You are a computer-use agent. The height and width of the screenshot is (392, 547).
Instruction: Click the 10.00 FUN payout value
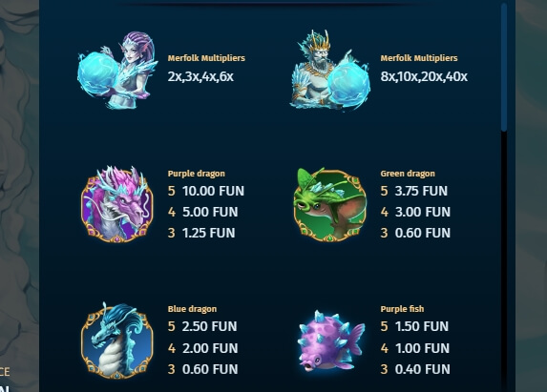[x=213, y=191]
